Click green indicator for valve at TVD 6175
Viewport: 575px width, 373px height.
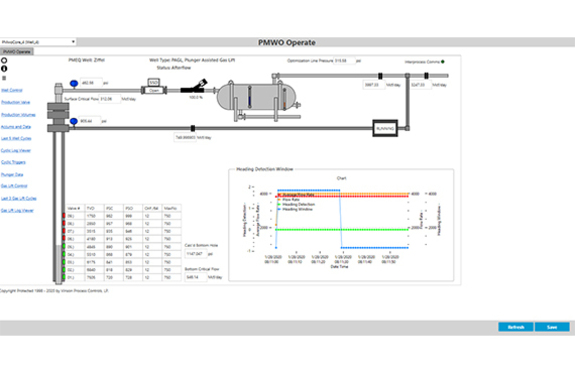(x=64, y=262)
